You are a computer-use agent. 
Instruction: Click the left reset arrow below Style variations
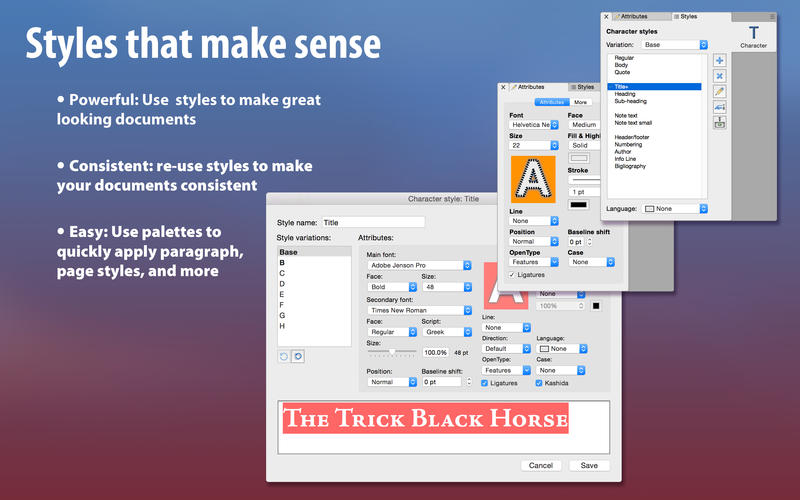click(284, 355)
